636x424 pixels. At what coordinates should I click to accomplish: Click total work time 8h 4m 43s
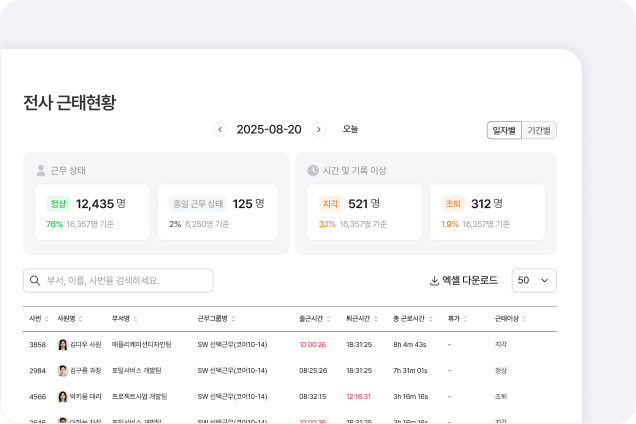pyautogui.click(x=410, y=344)
